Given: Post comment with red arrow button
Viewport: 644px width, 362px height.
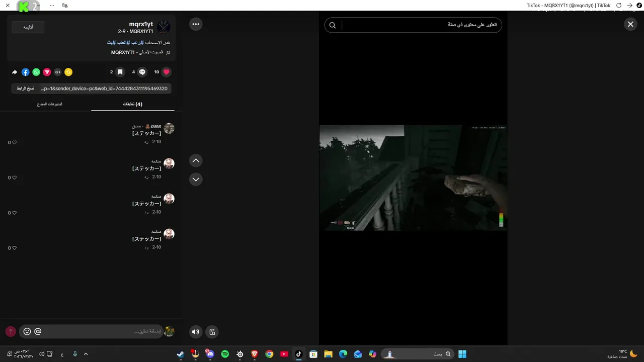Looking at the screenshot, I should click(11, 331).
